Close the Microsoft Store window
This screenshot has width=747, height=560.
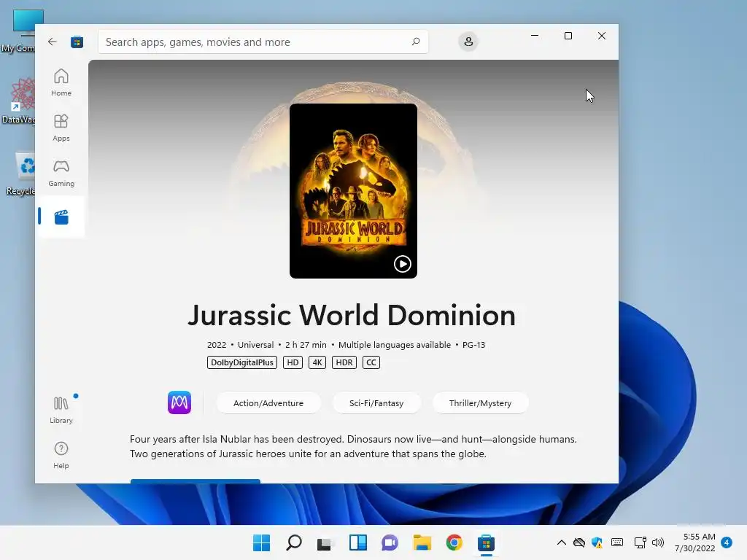pos(602,36)
